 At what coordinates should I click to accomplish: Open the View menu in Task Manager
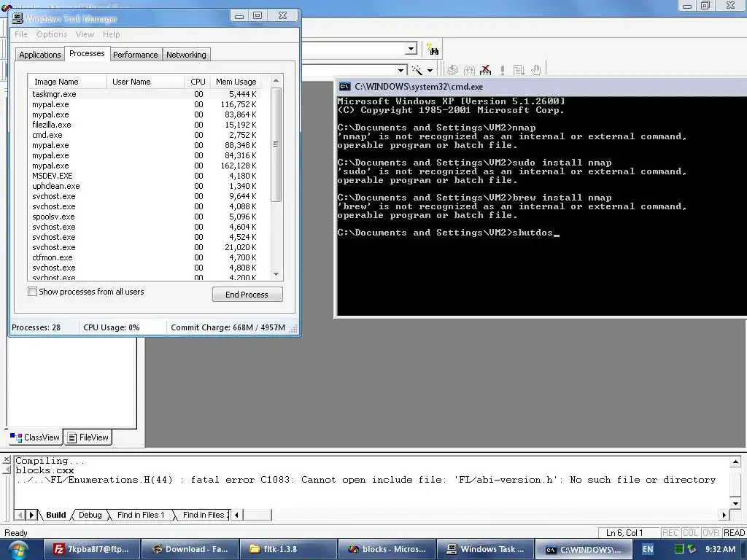tap(85, 34)
